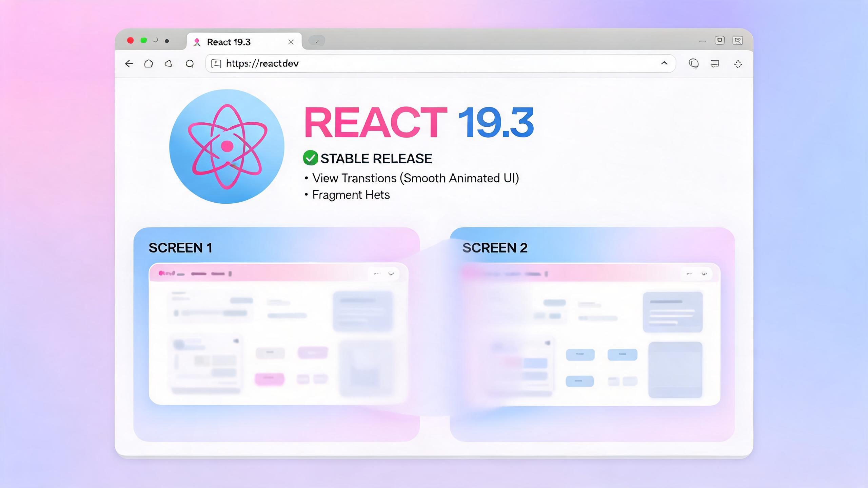Screen dimensions: 868x488
Task: Click the black dot in the title bar
Action: tap(167, 41)
